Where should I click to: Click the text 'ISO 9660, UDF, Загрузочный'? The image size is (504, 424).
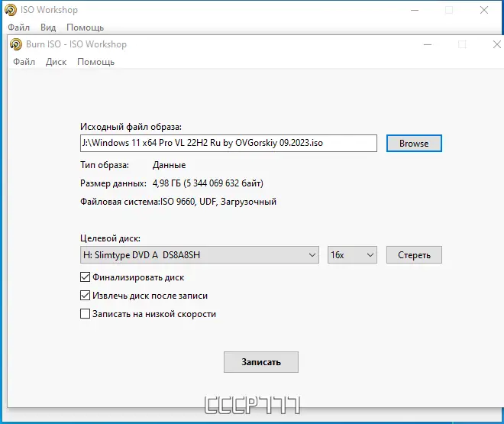point(218,202)
